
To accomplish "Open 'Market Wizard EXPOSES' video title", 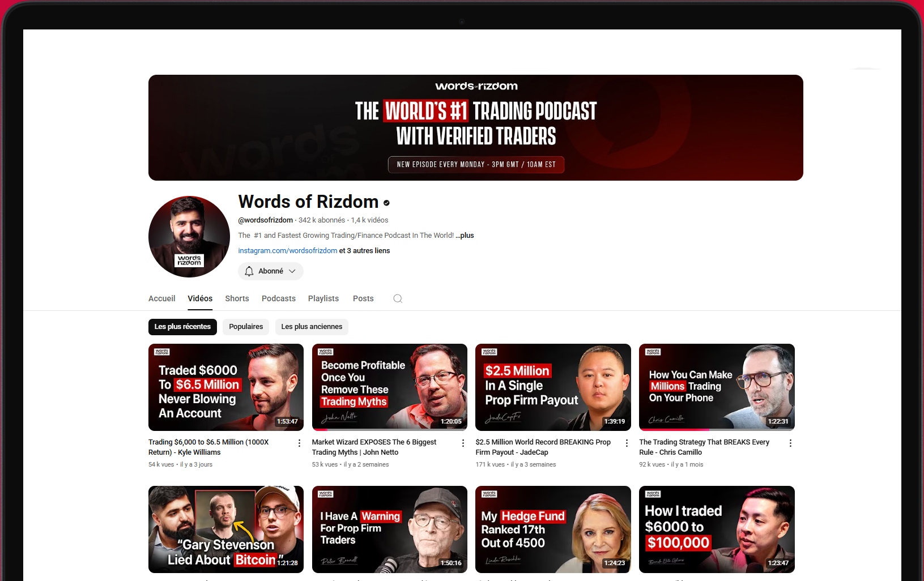I will pos(374,447).
